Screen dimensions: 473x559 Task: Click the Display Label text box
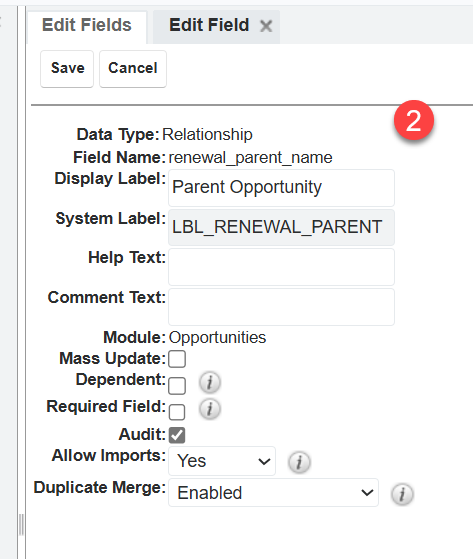pyautogui.click(x=281, y=188)
